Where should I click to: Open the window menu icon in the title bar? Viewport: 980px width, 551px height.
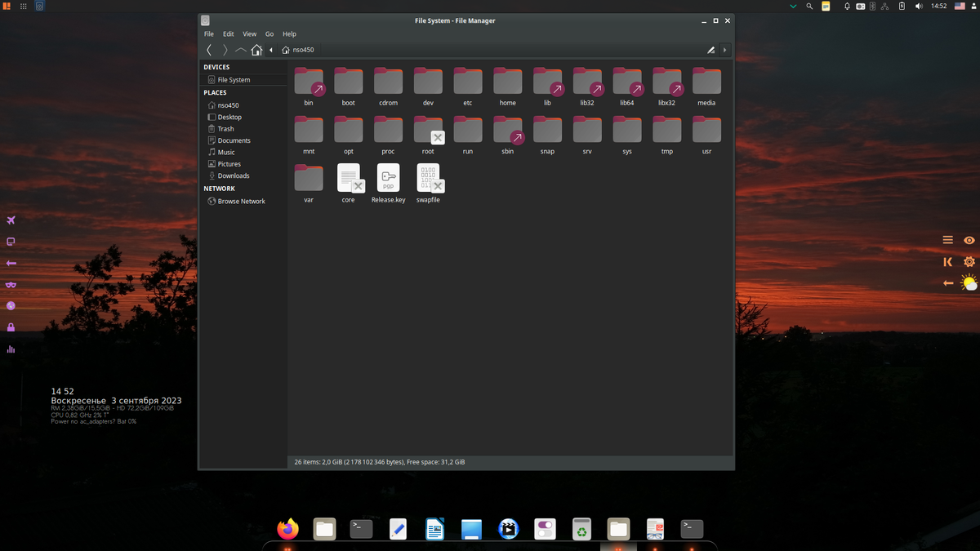point(205,20)
